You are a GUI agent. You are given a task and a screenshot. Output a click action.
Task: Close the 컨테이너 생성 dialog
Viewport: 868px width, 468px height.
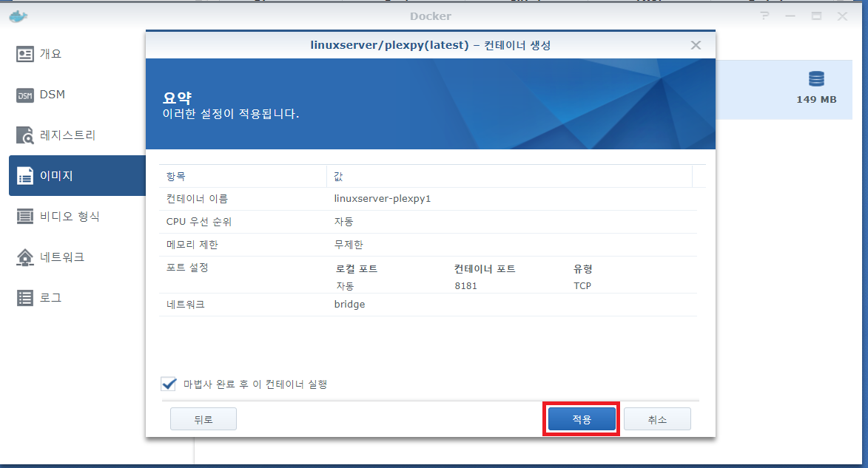click(x=696, y=45)
